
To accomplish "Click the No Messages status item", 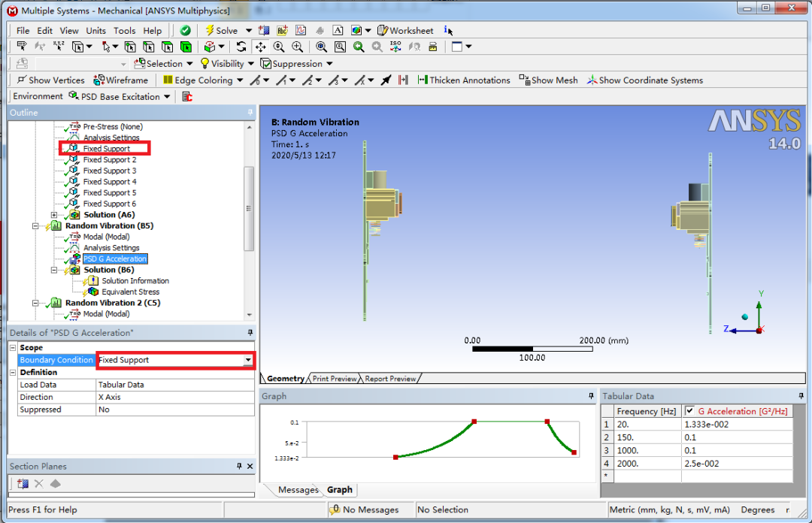I will point(365,510).
